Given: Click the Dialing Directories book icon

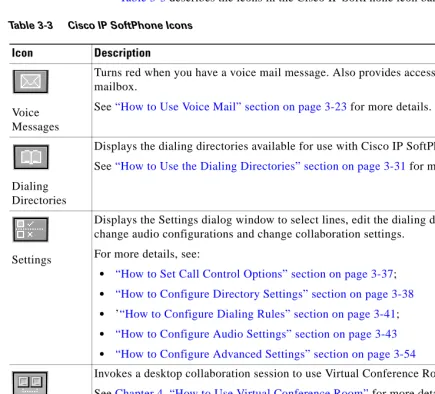Looking at the screenshot, I should pyautogui.click(x=31, y=157).
